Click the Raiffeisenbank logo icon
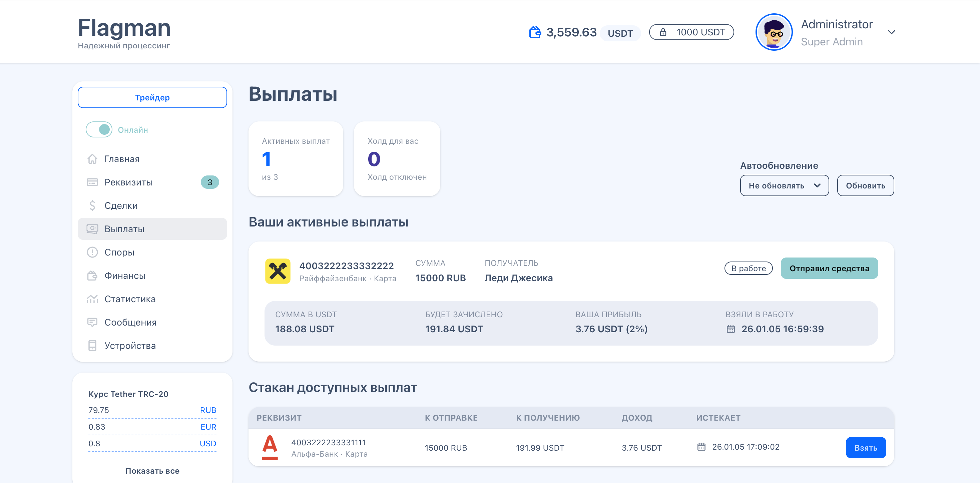 click(278, 271)
